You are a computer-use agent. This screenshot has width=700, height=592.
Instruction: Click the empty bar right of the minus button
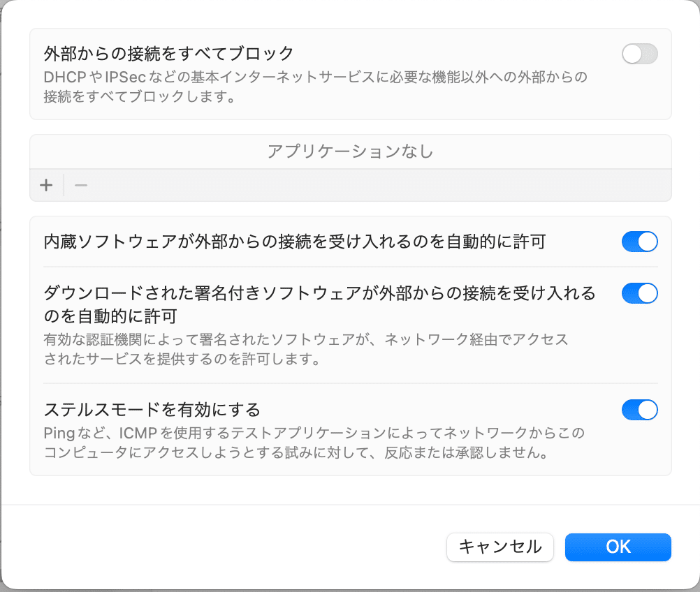point(379,185)
